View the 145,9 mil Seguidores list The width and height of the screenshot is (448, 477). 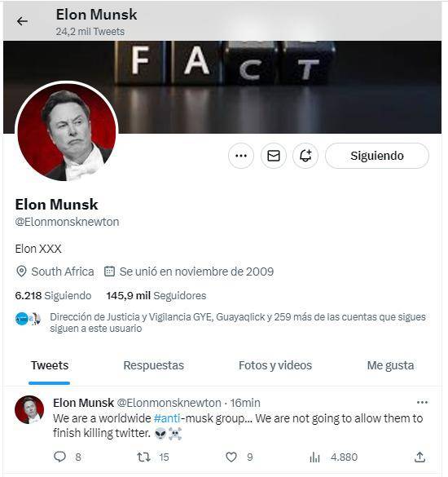156,295
